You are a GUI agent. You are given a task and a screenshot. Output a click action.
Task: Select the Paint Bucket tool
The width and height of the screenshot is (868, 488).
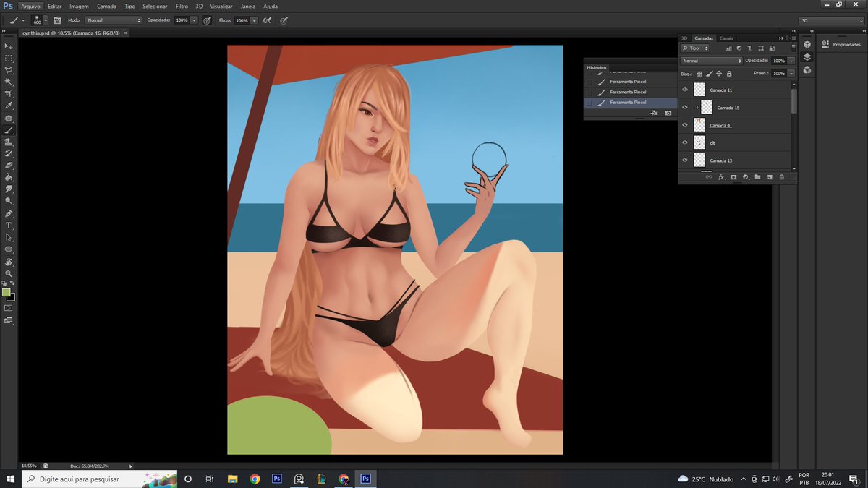(9, 177)
